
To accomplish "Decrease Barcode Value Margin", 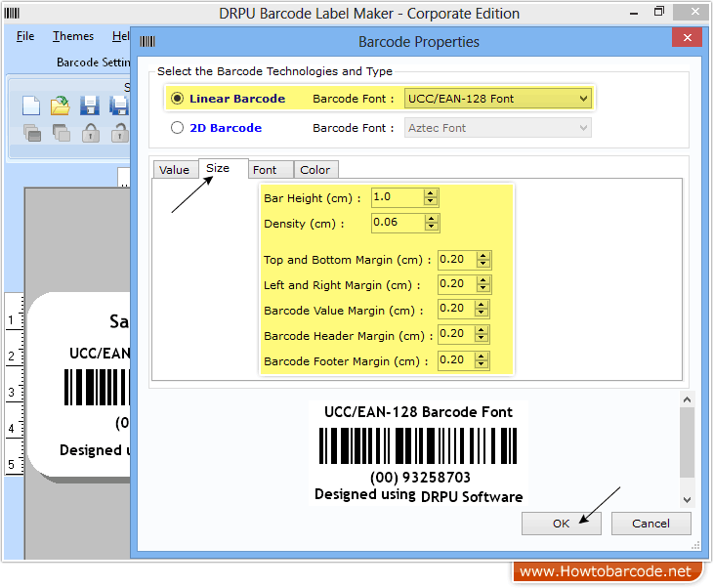I will coord(482,314).
